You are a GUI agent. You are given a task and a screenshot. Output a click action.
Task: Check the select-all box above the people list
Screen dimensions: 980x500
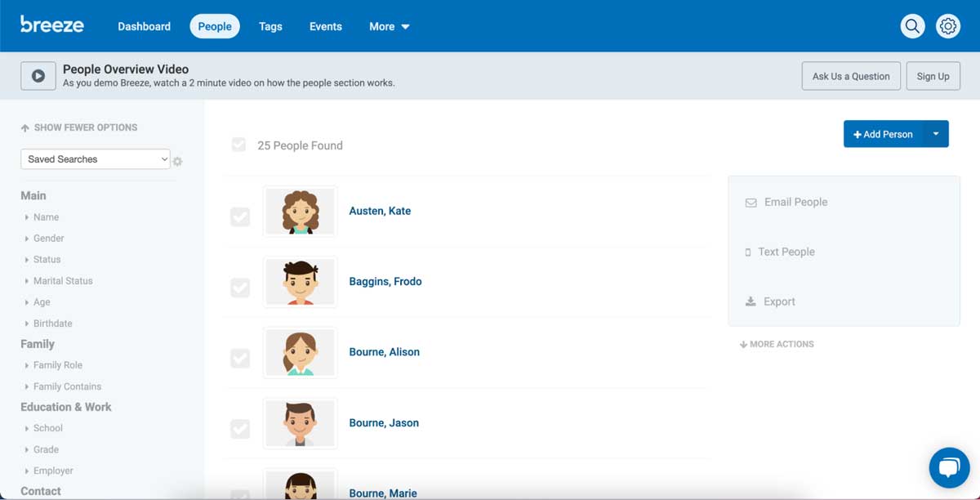coord(238,145)
